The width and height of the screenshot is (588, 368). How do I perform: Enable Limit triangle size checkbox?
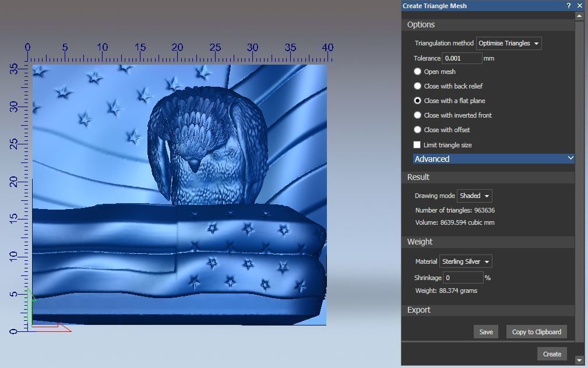[417, 144]
